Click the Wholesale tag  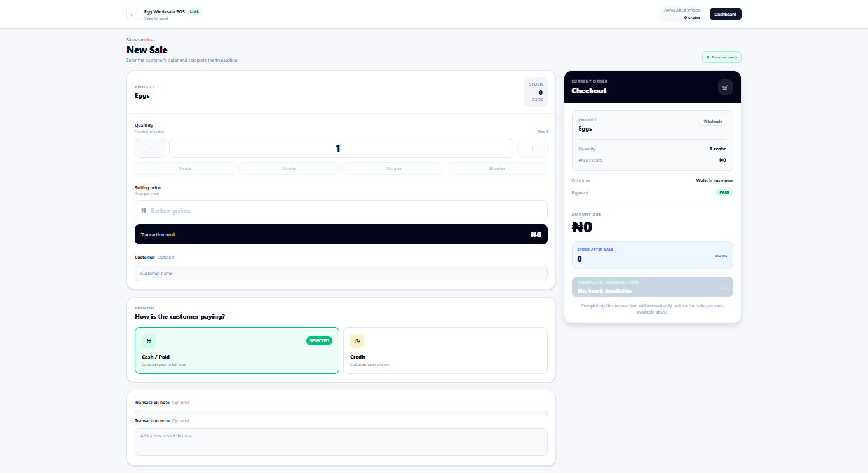point(713,121)
